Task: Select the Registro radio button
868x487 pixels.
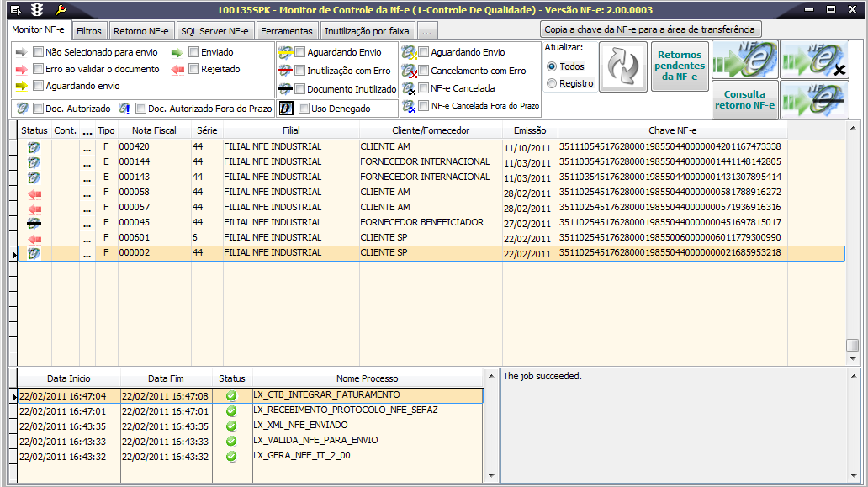Action: [552, 83]
